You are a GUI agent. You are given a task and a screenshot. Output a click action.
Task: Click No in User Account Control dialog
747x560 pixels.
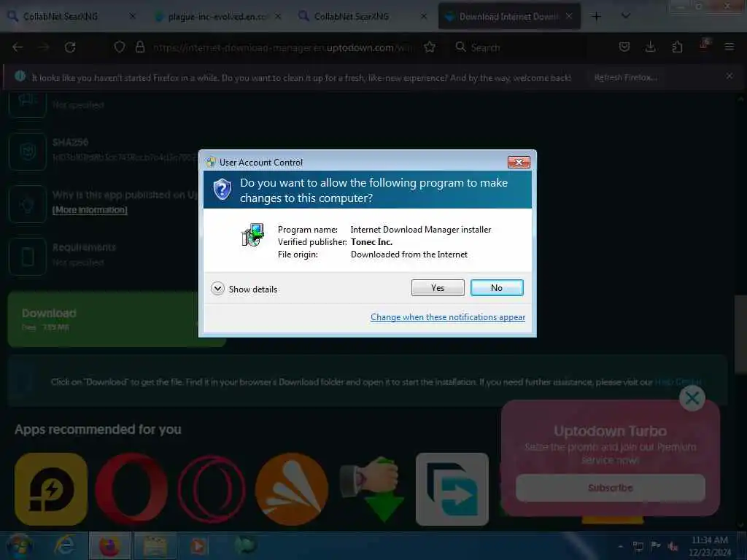496,287
